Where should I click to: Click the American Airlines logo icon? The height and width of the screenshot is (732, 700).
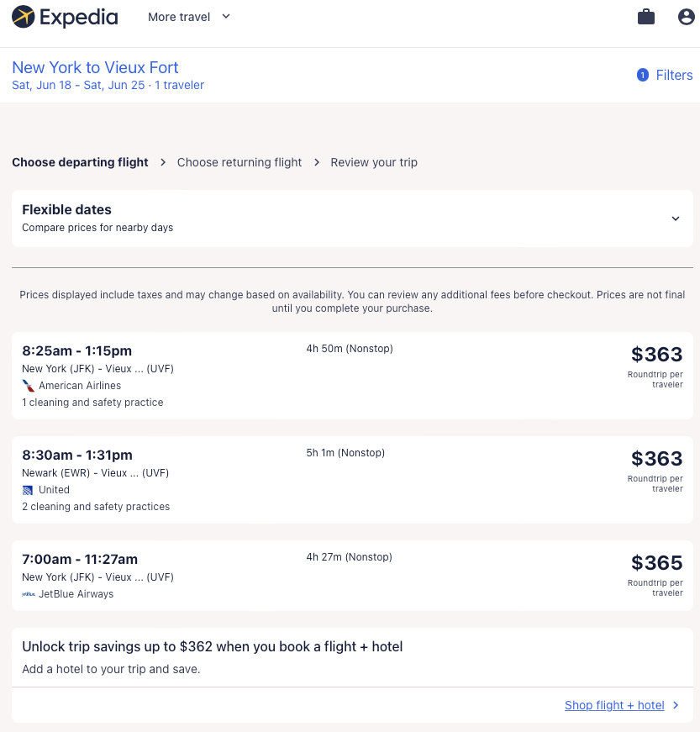(29, 386)
